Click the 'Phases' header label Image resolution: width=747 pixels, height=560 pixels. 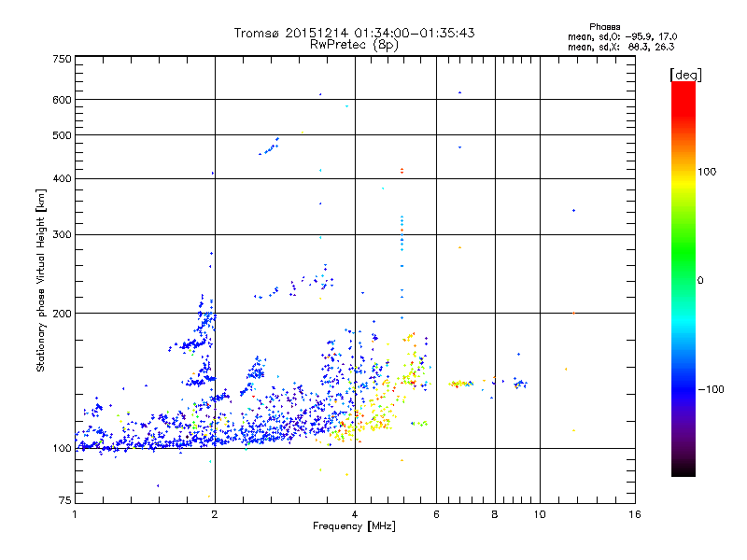point(604,27)
